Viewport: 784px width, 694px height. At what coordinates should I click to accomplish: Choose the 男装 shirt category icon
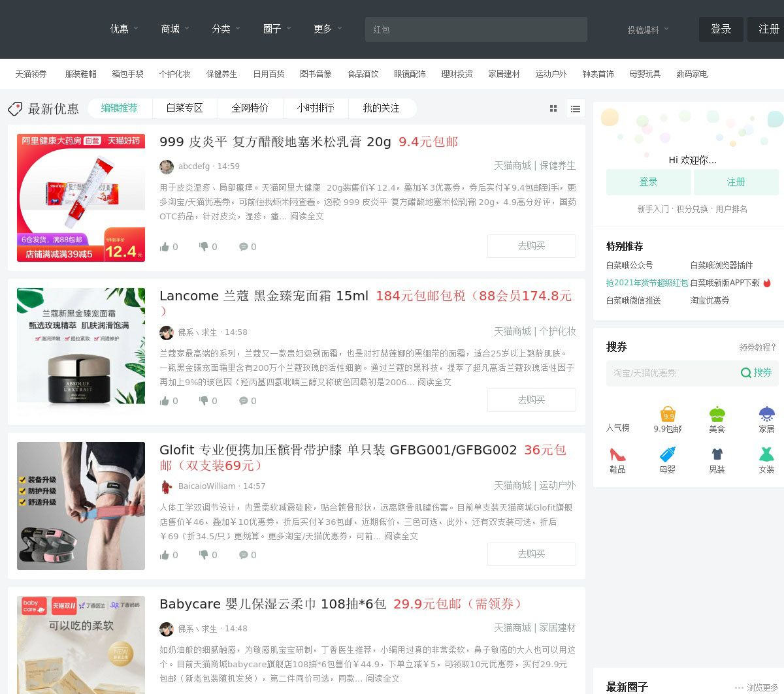click(717, 454)
